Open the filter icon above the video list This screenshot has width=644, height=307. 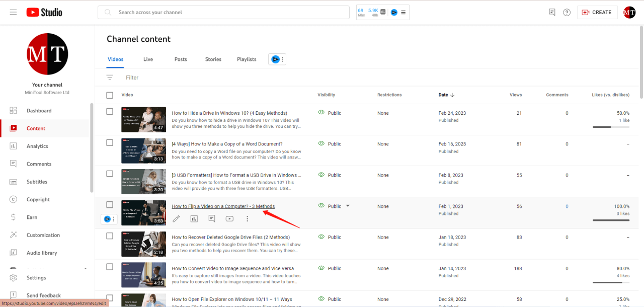110,78
